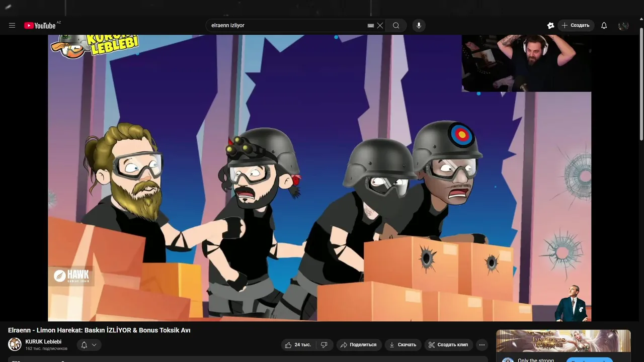The image size is (644, 362).
Task: Click the video player to pause
Action: 319,178
